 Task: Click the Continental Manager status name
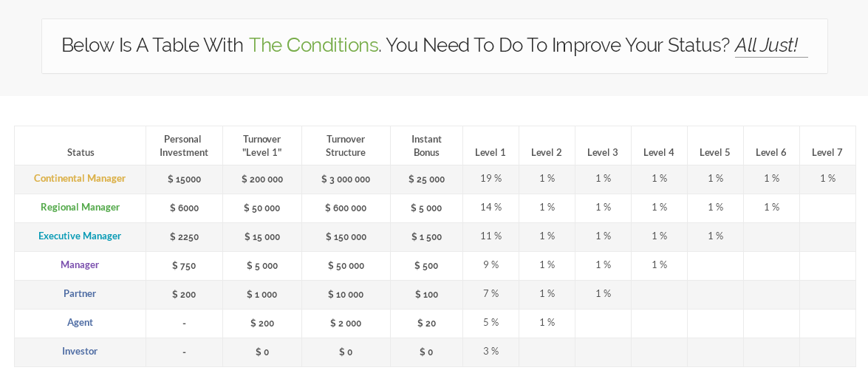[80, 178]
